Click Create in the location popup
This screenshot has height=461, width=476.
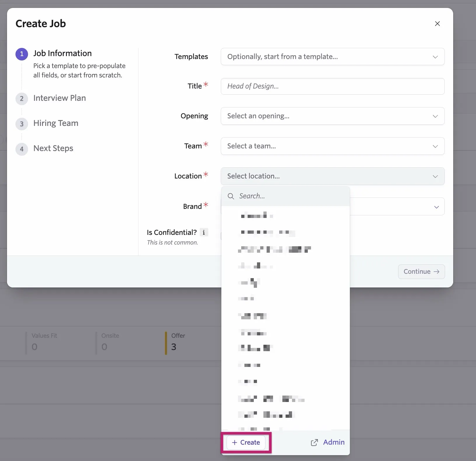click(246, 442)
